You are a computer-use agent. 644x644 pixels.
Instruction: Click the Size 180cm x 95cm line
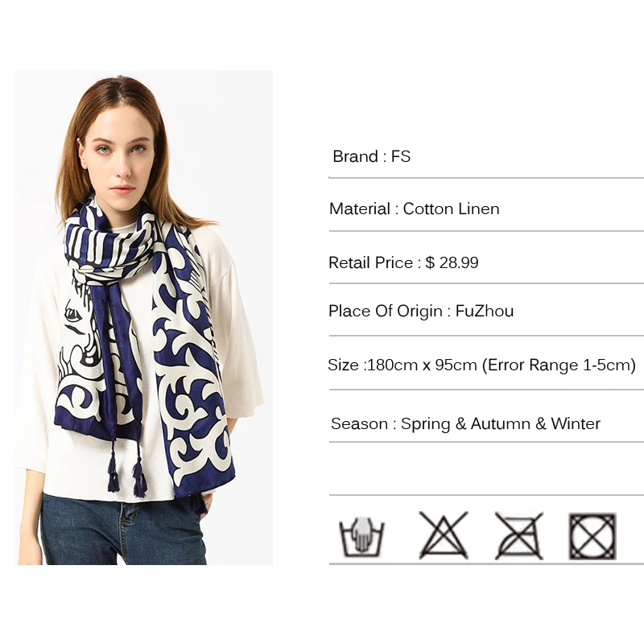pos(481,365)
